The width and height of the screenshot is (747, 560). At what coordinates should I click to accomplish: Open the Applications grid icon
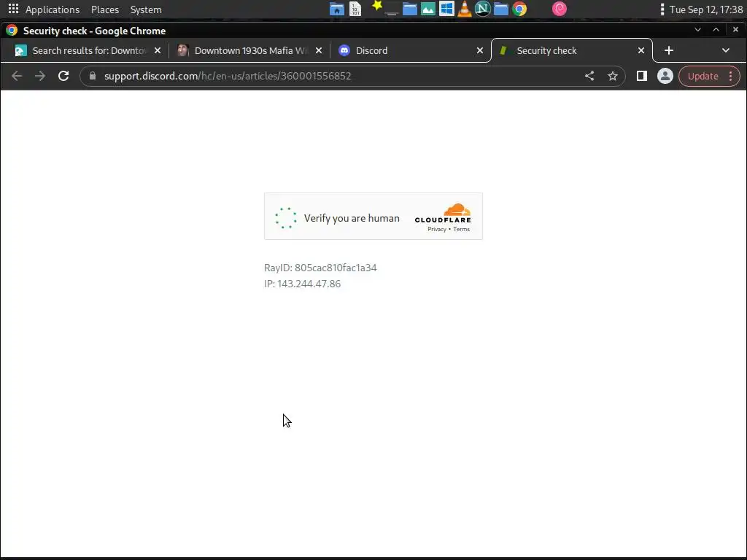[x=13, y=9]
